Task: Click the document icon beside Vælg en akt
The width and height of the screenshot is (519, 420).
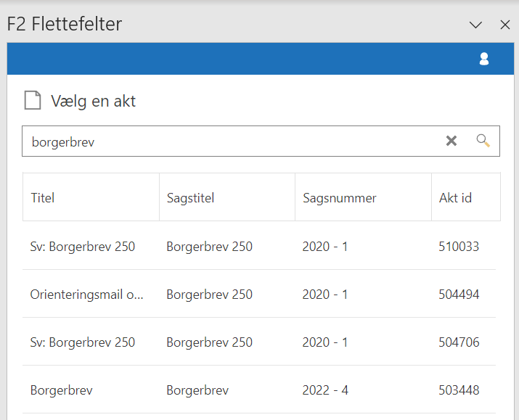Action: 32,101
